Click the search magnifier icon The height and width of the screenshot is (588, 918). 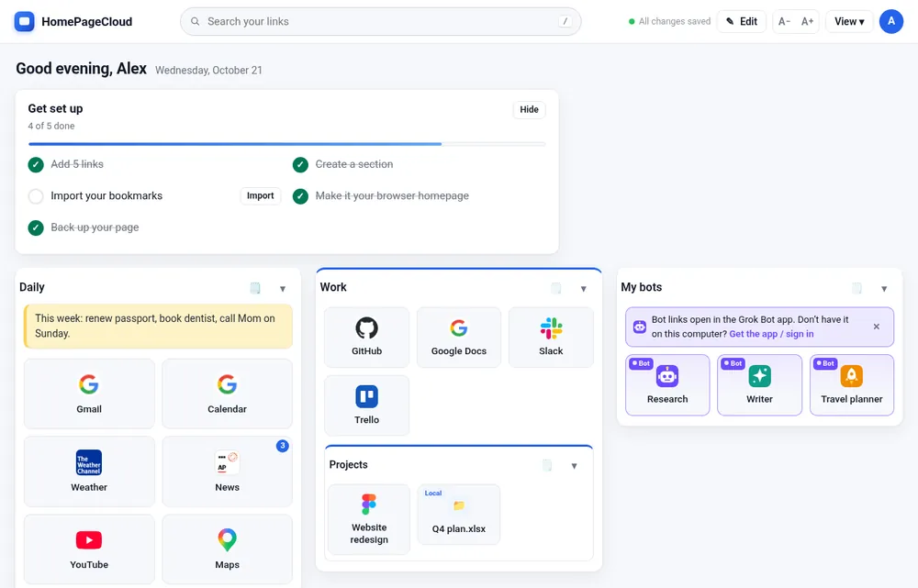tap(195, 22)
